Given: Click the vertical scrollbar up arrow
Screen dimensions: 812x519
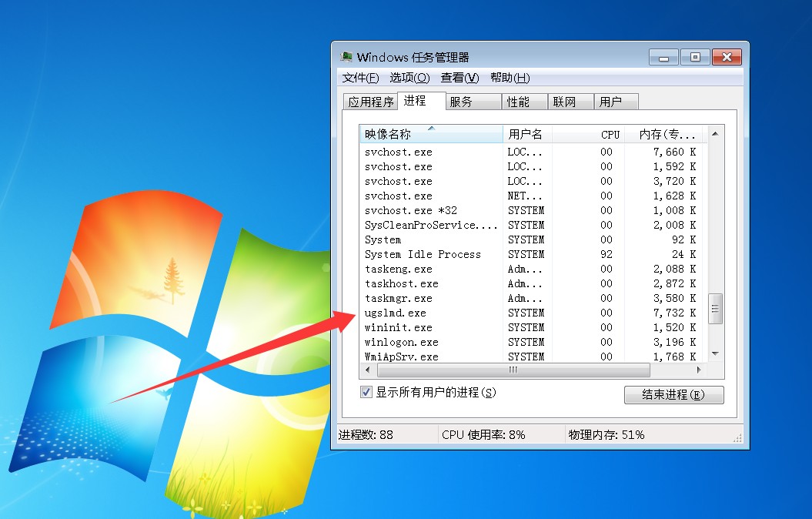Looking at the screenshot, I should 715,134.
